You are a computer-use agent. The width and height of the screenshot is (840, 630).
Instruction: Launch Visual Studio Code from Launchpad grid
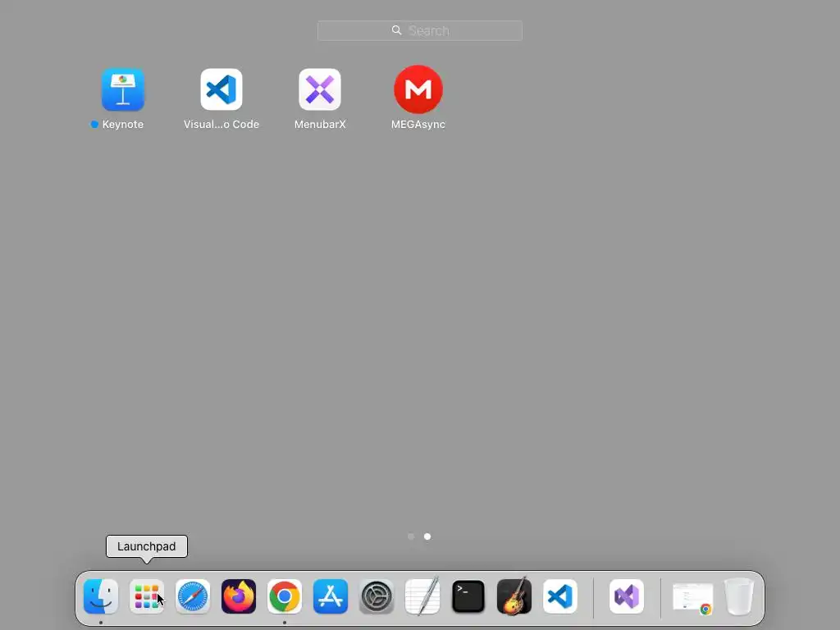point(221,89)
